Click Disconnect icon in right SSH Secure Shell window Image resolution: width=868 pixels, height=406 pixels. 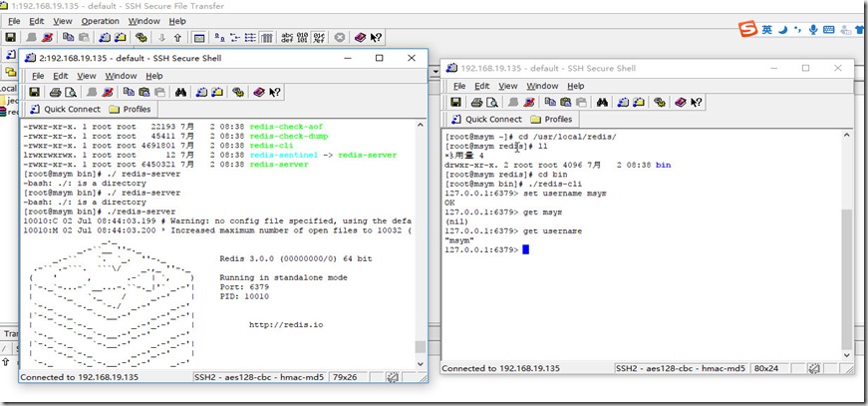[x=529, y=102]
